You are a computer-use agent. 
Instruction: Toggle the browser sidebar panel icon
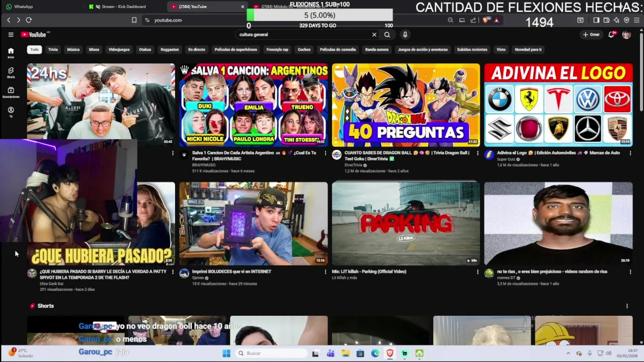(596, 20)
